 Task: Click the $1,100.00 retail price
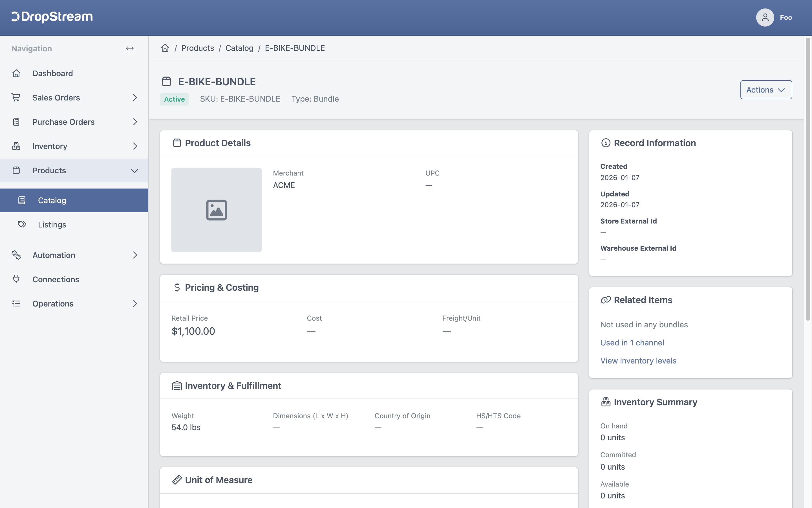193,331
